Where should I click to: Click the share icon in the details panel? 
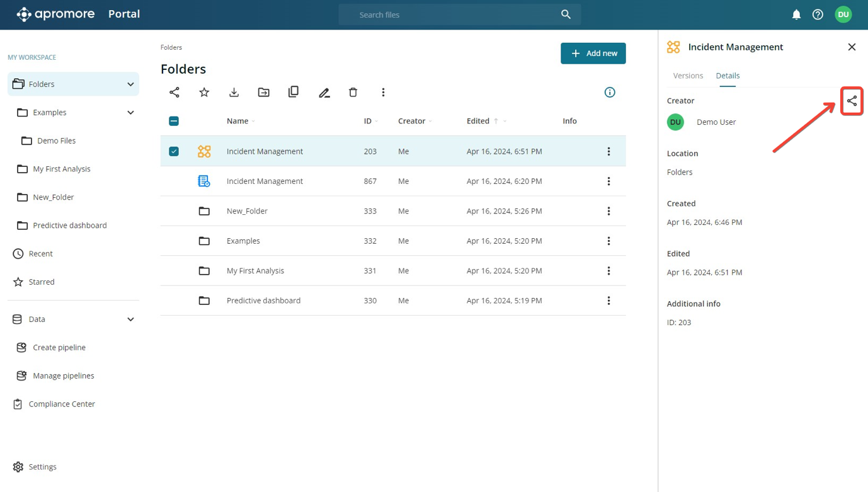(x=852, y=101)
